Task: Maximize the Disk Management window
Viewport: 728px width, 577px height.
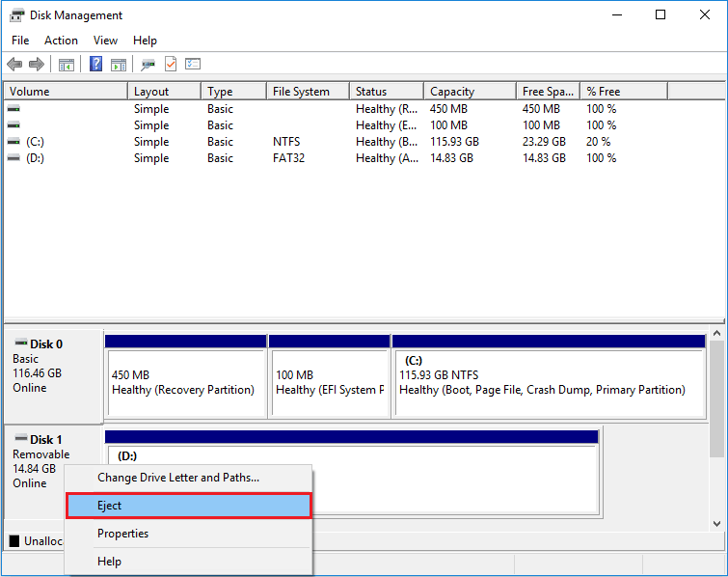Action: 661,14
